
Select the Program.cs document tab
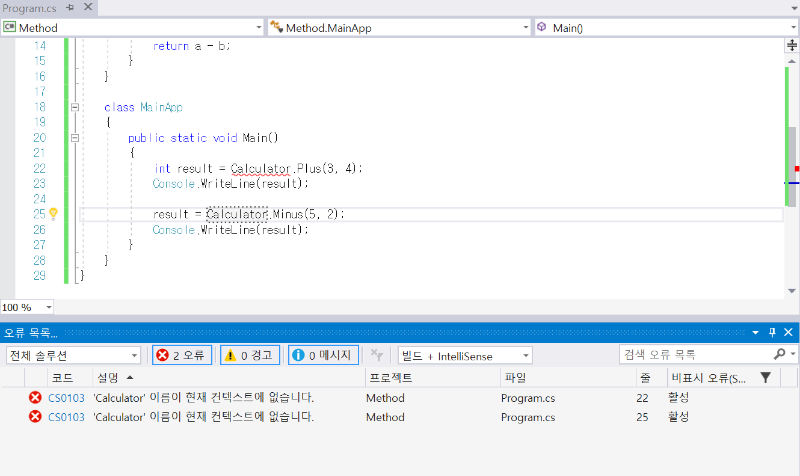tap(29, 8)
